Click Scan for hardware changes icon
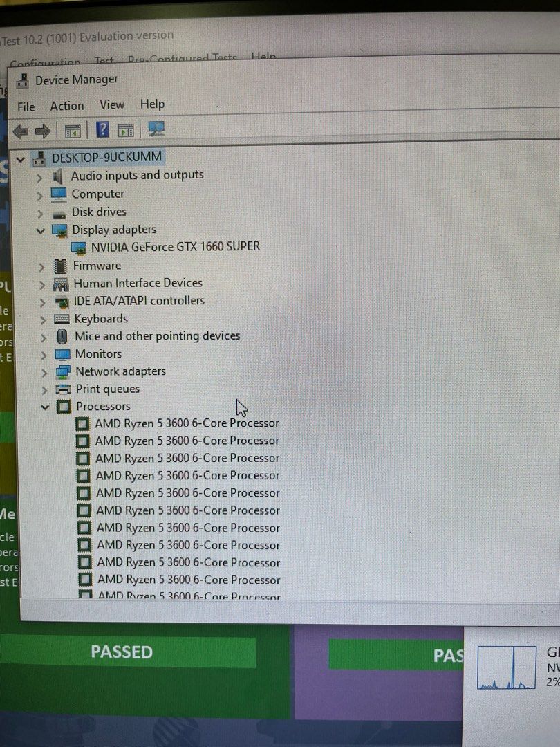This screenshot has width=560, height=747. [x=156, y=129]
